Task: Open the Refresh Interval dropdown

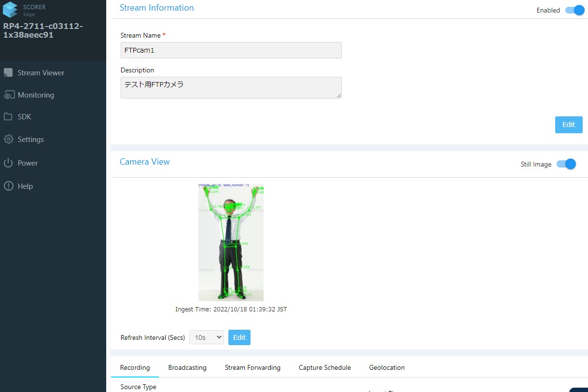Action: [x=206, y=337]
